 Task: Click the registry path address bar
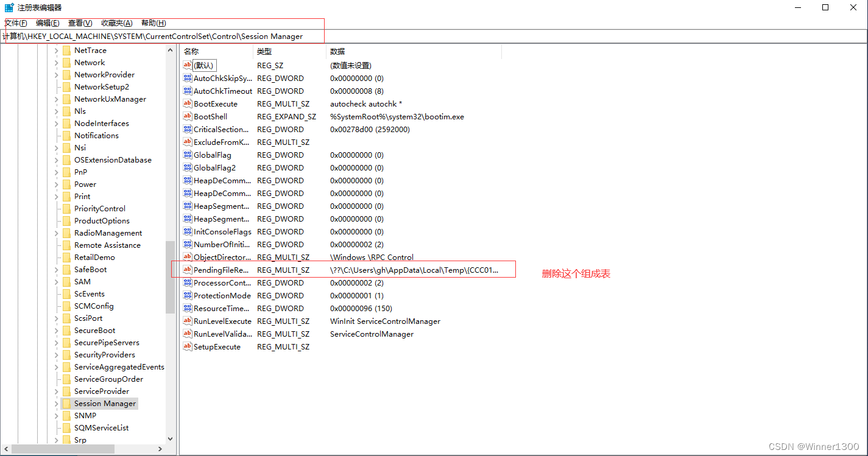click(x=434, y=37)
